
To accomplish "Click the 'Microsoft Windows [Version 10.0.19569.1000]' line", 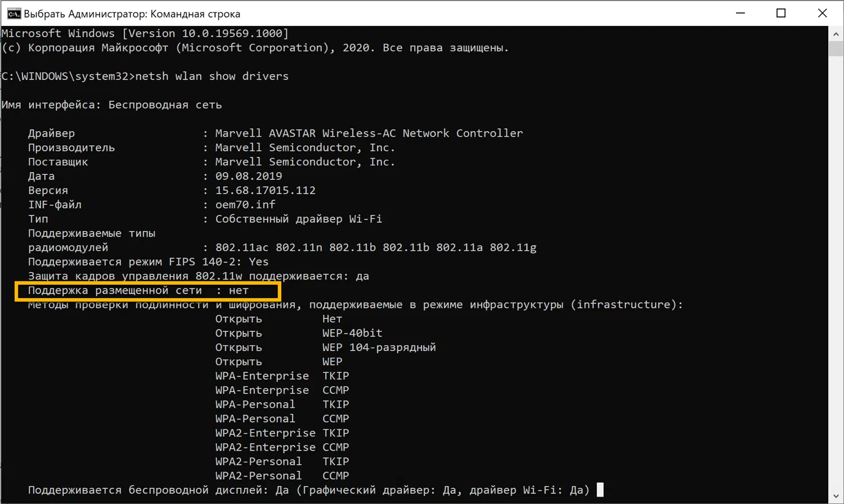I will click(x=145, y=34).
